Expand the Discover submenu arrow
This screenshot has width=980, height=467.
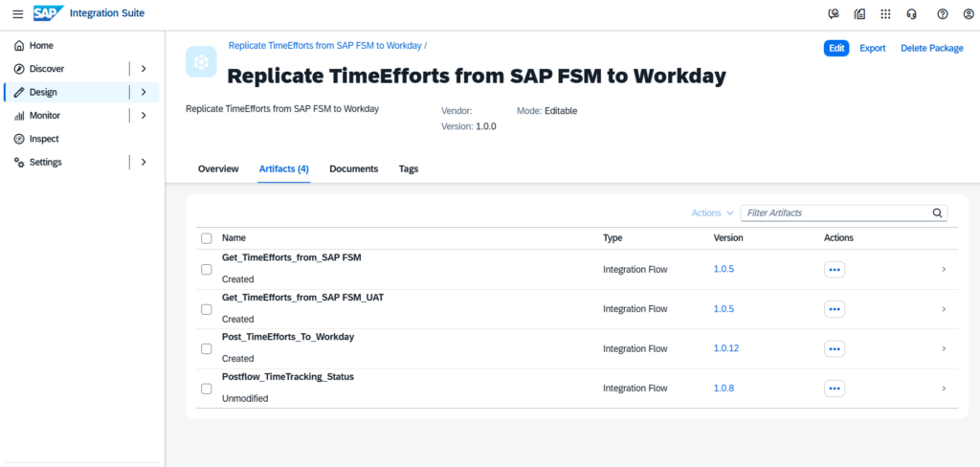click(144, 69)
